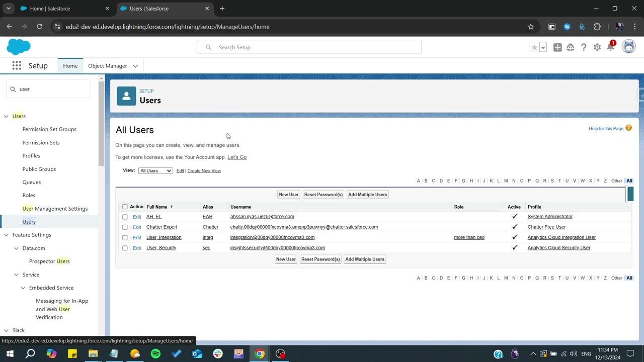Image resolution: width=644 pixels, height=362 pixels.
Task: Open the View dropdown showing All Users
Action: tap(155, 170)
